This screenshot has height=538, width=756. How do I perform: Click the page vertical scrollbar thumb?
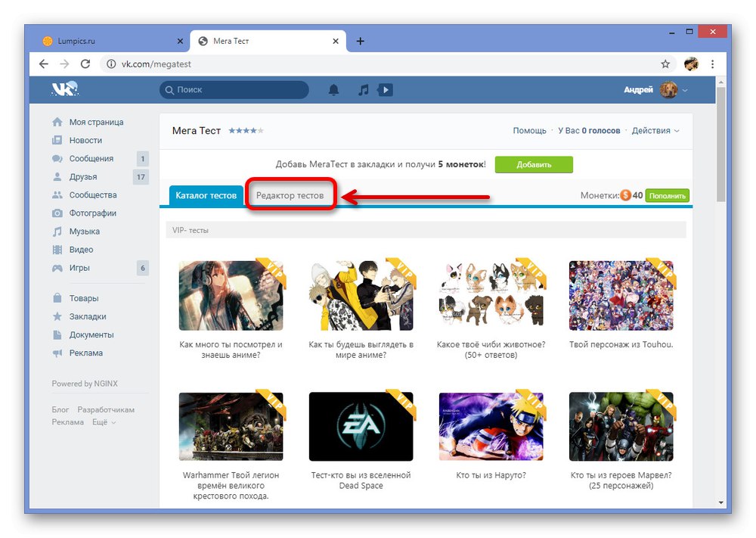coord(720,145)
